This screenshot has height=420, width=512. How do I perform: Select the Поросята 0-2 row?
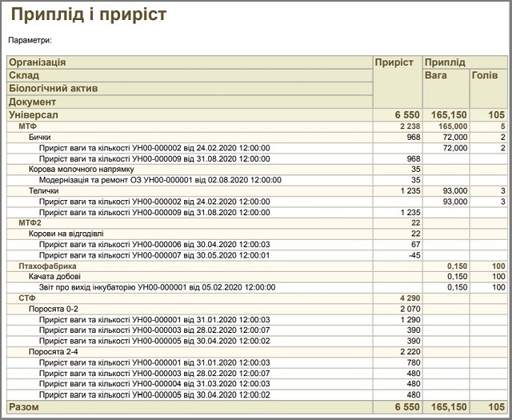pyautogui.click(x=258, y=309)
